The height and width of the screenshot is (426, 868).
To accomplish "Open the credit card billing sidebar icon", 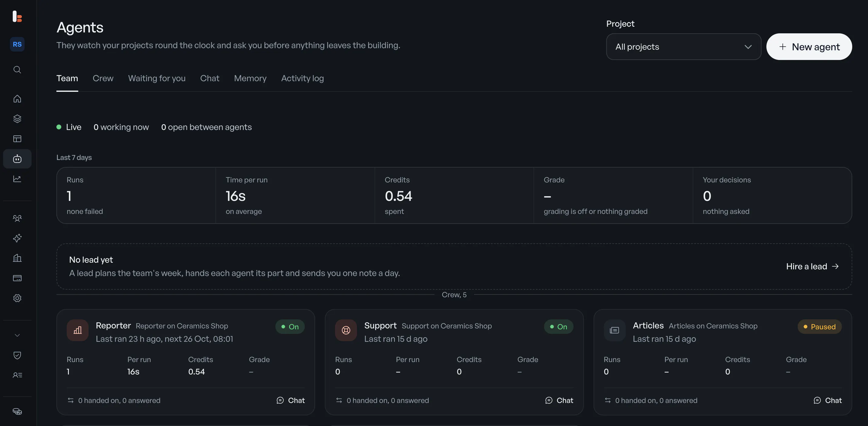I will [17, 278].
